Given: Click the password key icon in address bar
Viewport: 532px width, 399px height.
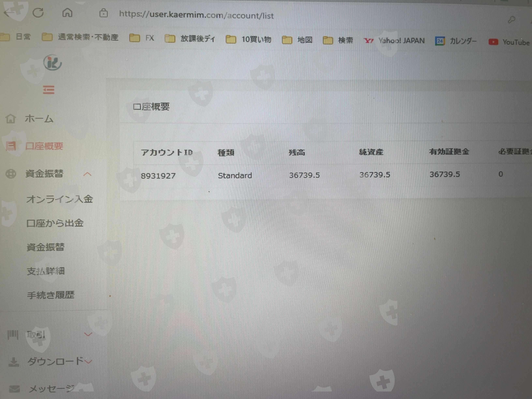Looking at the screenshot, I should point(511,20).
